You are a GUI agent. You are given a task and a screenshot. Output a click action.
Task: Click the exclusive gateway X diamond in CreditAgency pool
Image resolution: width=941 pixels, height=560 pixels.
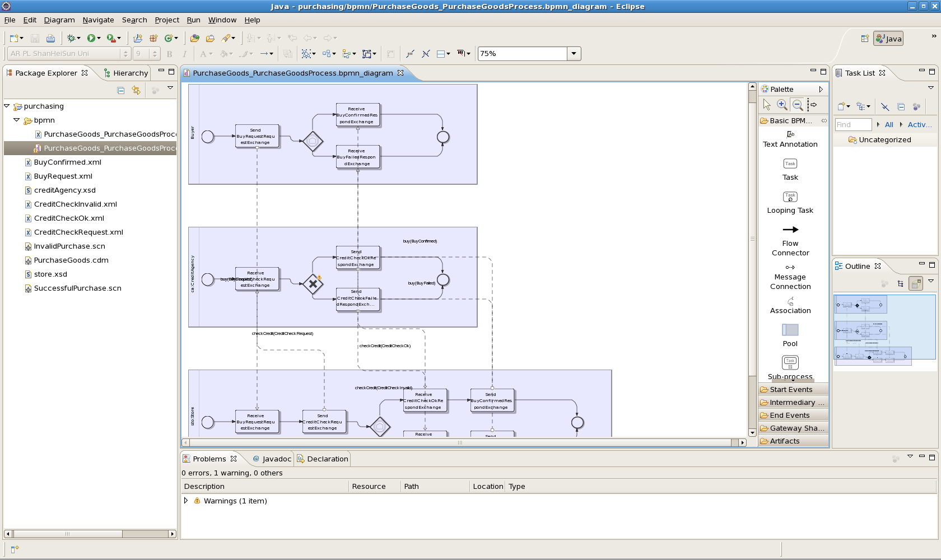[313, 284]
